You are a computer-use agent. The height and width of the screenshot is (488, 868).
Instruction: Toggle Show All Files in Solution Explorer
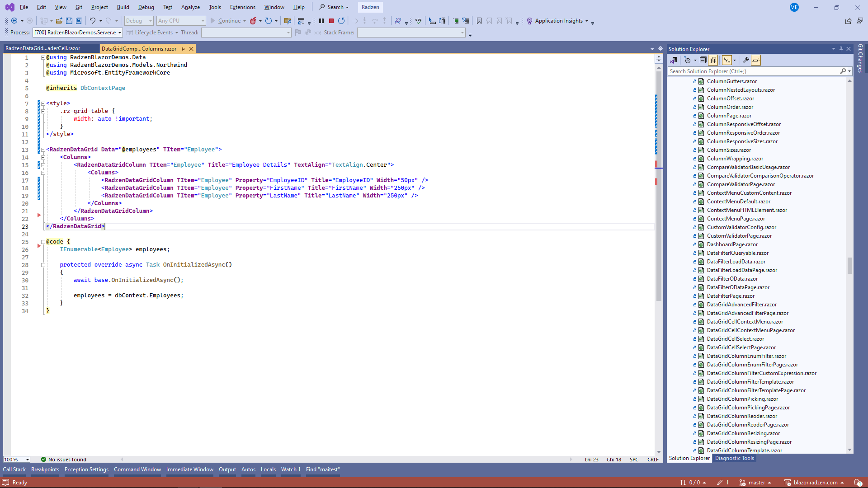point(713,60)
